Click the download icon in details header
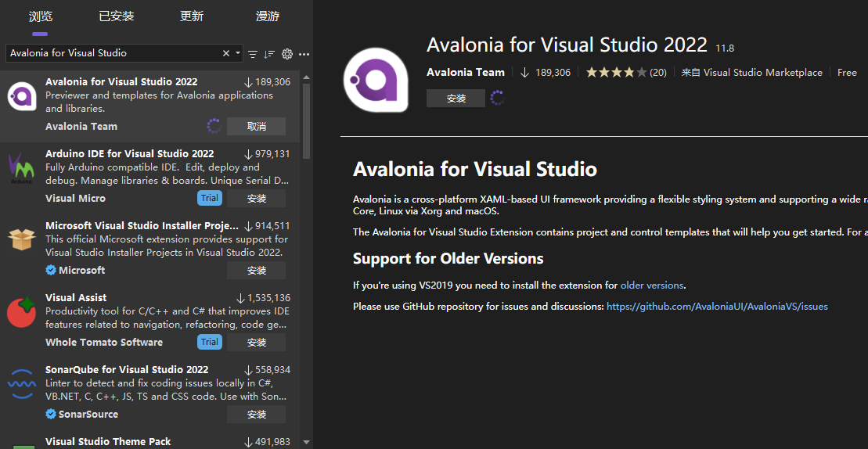 524,73
